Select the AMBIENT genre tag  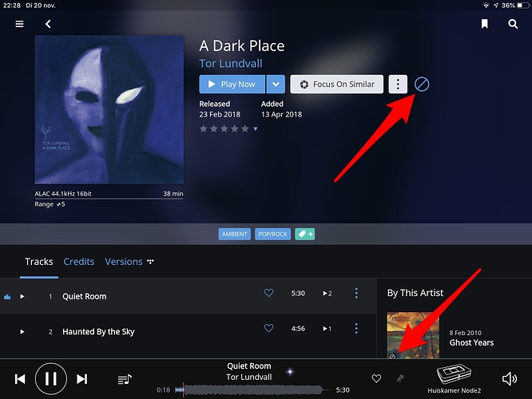[234, 234]
